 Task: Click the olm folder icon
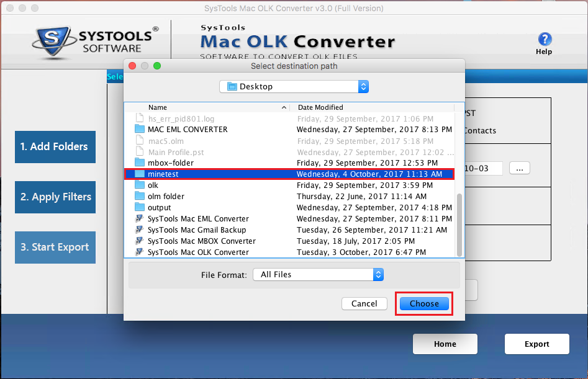point(140,196)
